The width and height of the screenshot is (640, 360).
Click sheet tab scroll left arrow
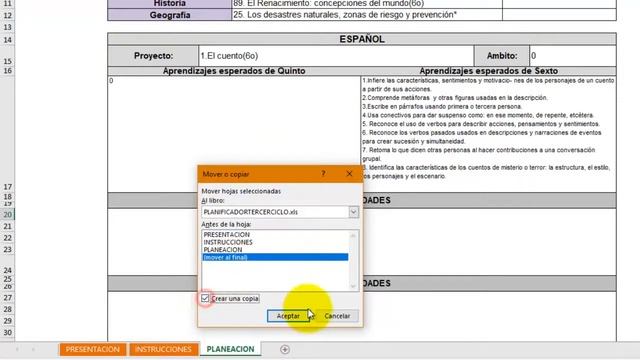click(17, 349)
